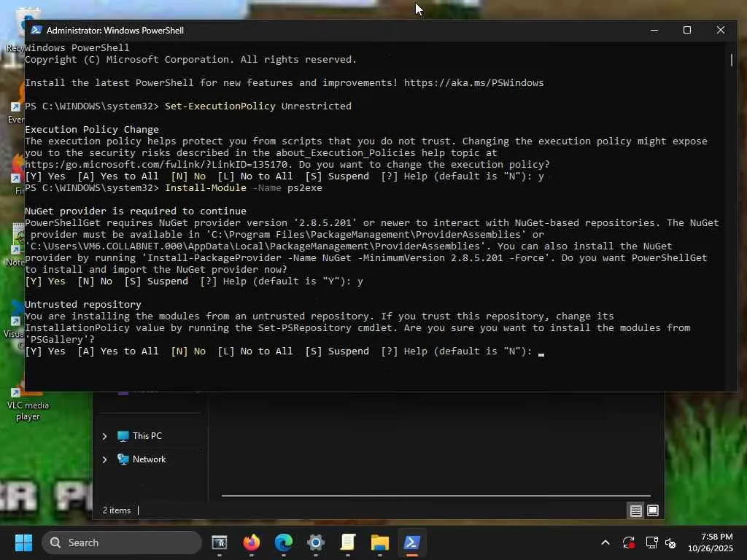This screenshot has width=747, height=560.
Task: Switch to File Explorer on the taskbar
Action: pyautogui.click(x=379, y=542)
